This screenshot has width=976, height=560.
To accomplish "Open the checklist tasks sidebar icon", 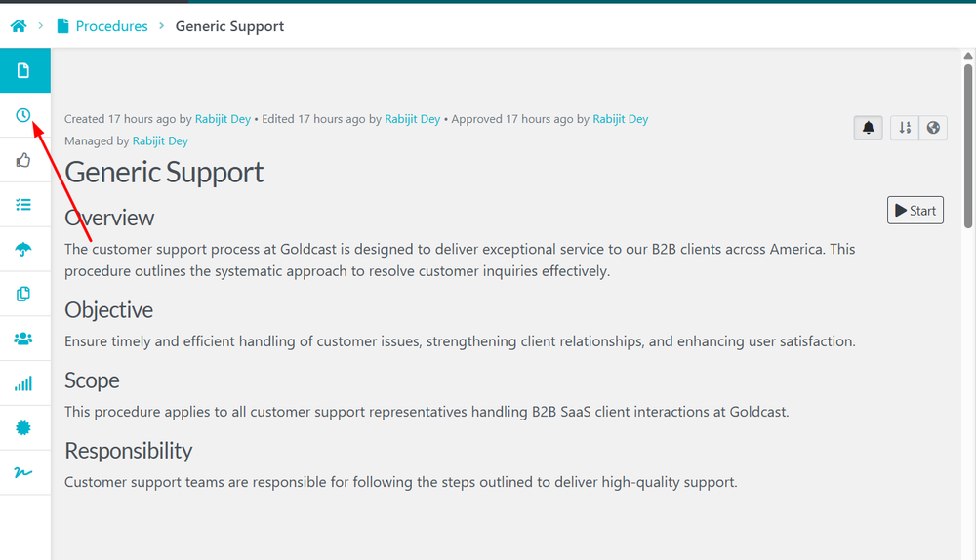I will tap(23, 205).
